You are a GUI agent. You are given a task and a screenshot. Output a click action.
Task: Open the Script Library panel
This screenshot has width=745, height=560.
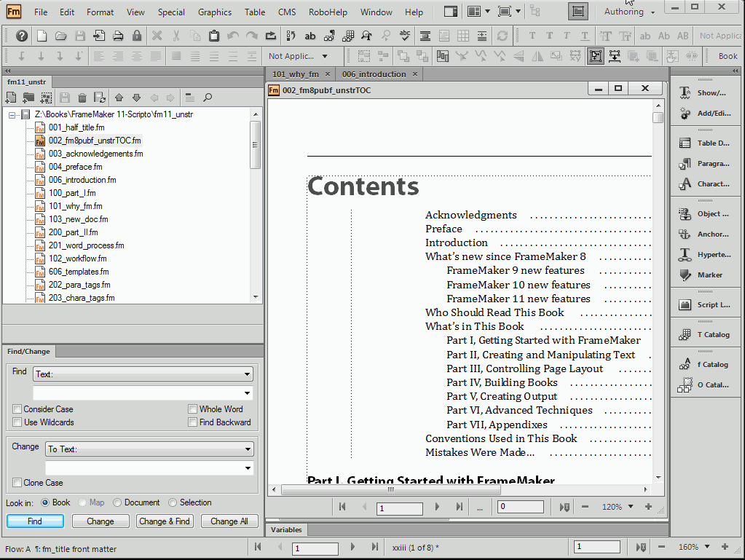(x=706, y=305)
